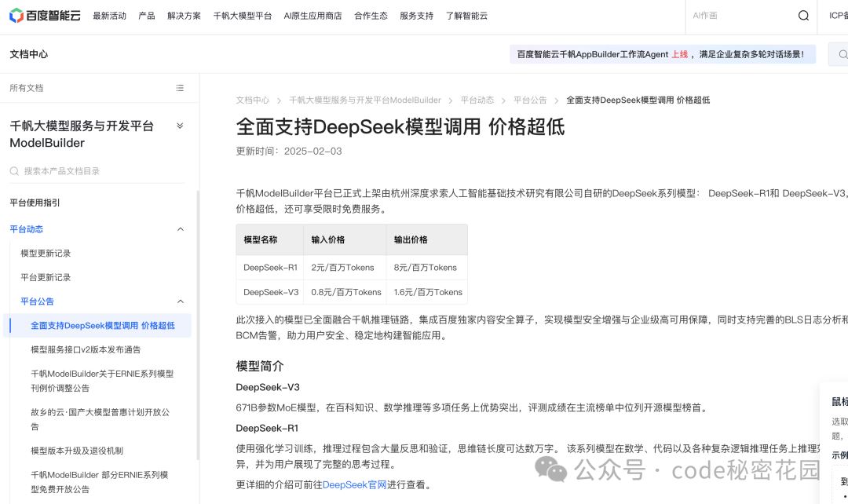Open 服务支持 in top navigation
848x504 pixels.
(x=416, y=16)
